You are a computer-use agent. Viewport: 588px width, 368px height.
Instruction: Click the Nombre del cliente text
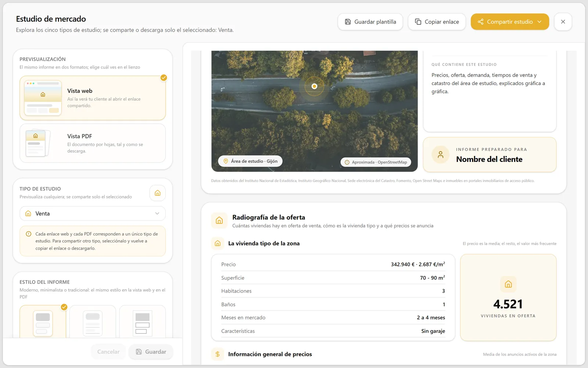[489, 159]
